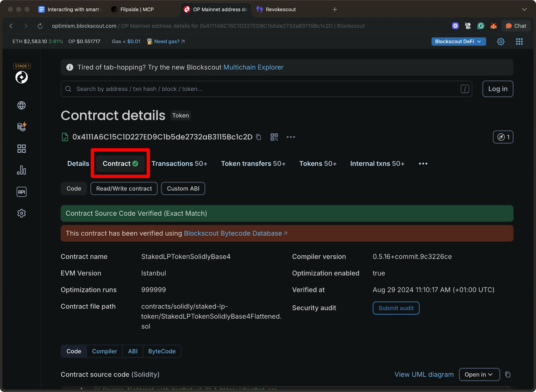
Task: Click the slash shortcut key hint
Action: pyautogui.click(x=465, y=89)
